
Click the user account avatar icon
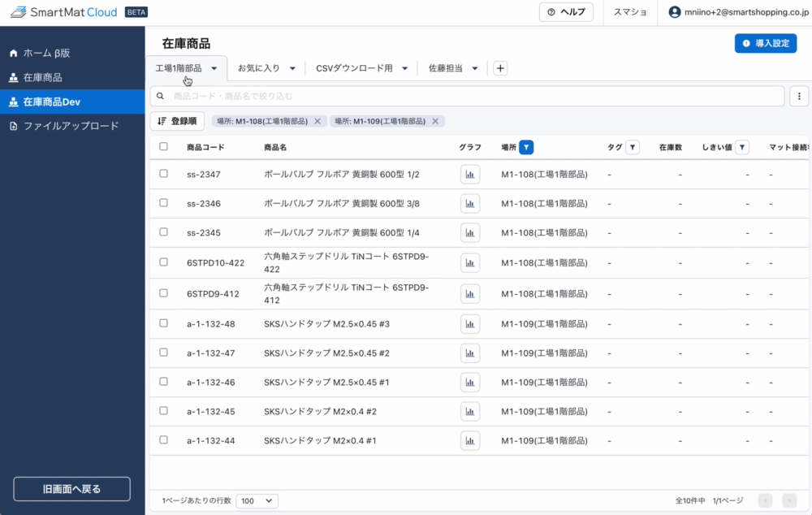tap(674, 12)
